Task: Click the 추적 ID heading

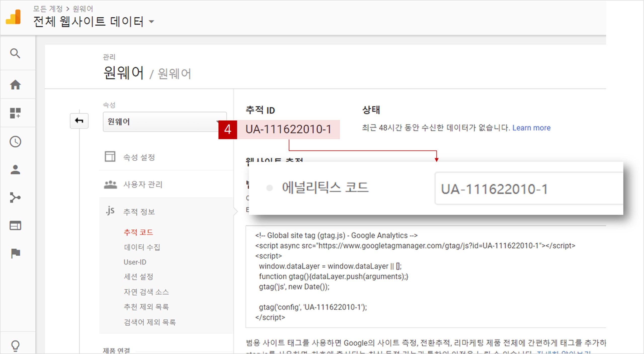Action: [260, 110]
